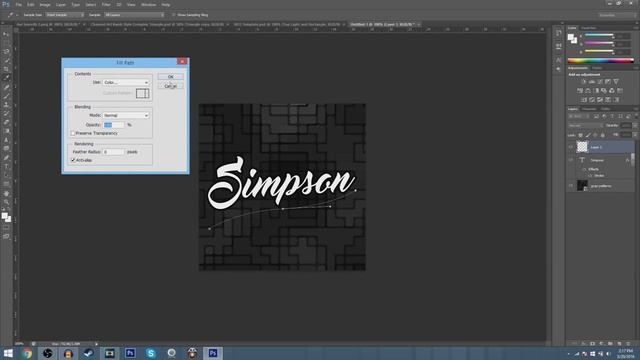Edit the Opacity percent field
Screen dimensions: 640x360
(x=113, y=125)
